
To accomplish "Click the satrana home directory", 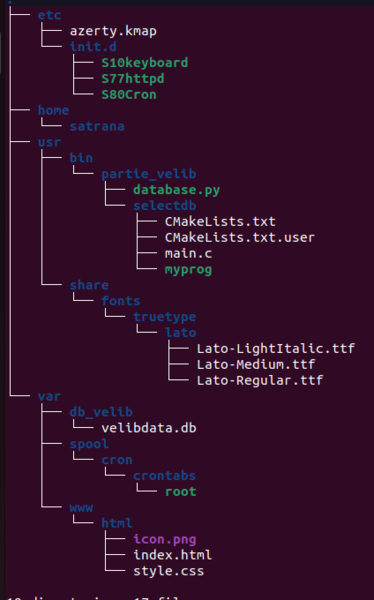I will pos(97,126).
